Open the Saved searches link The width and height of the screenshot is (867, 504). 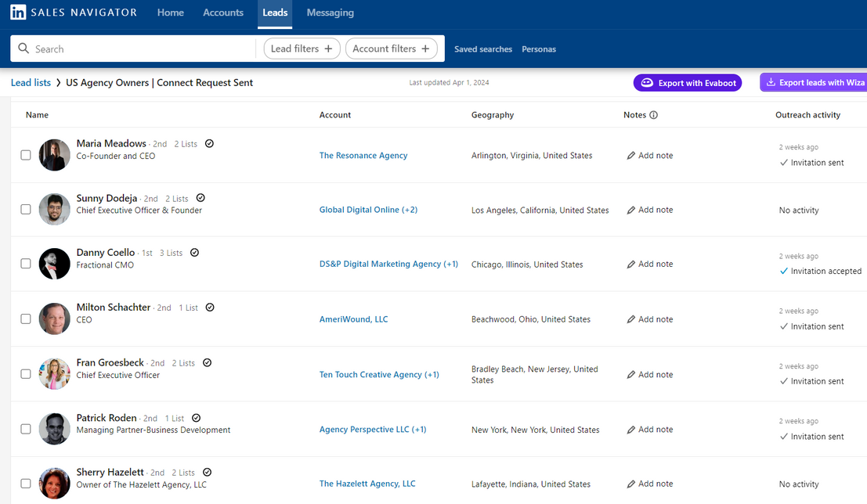[483, 49]
